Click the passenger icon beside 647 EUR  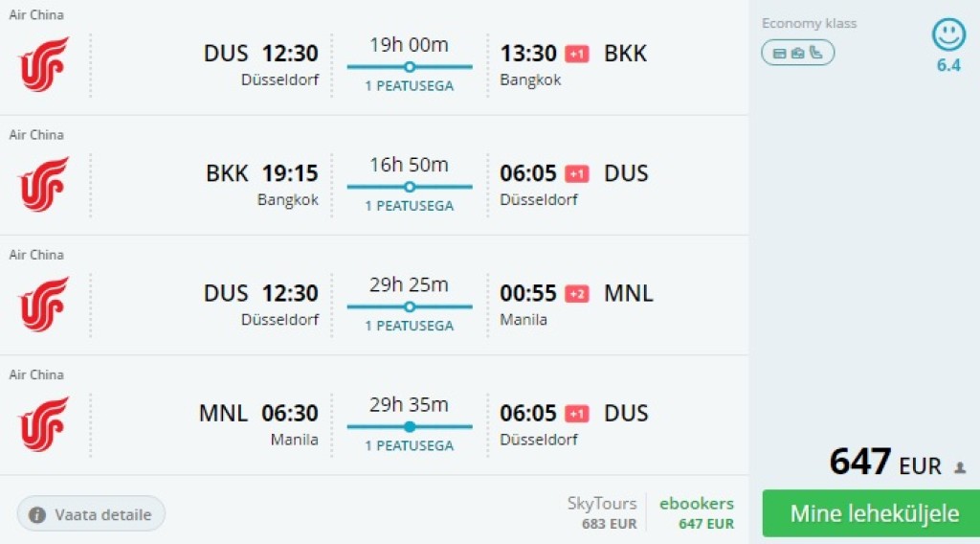tap(960, 468)
